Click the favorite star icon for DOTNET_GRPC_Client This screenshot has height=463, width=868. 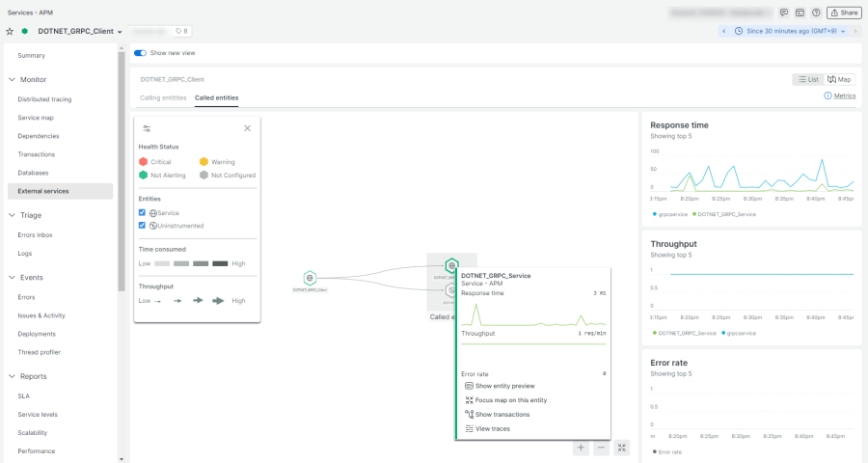[10, 31]
